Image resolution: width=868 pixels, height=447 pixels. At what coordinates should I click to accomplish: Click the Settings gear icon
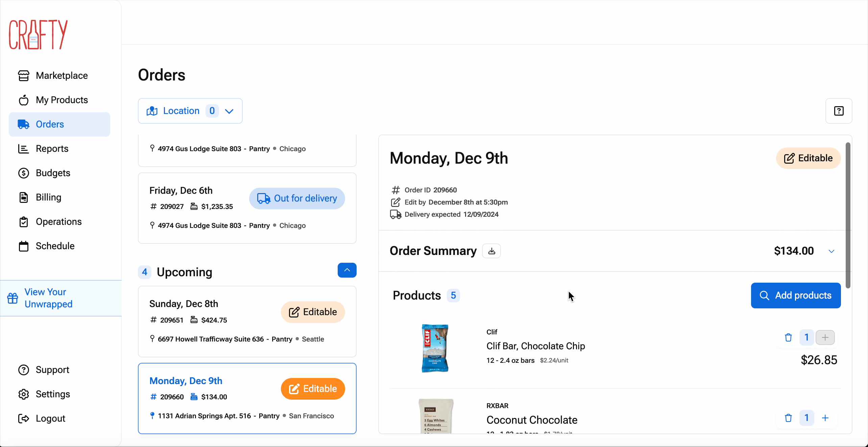pyautogui.click(x=24, y=394)
